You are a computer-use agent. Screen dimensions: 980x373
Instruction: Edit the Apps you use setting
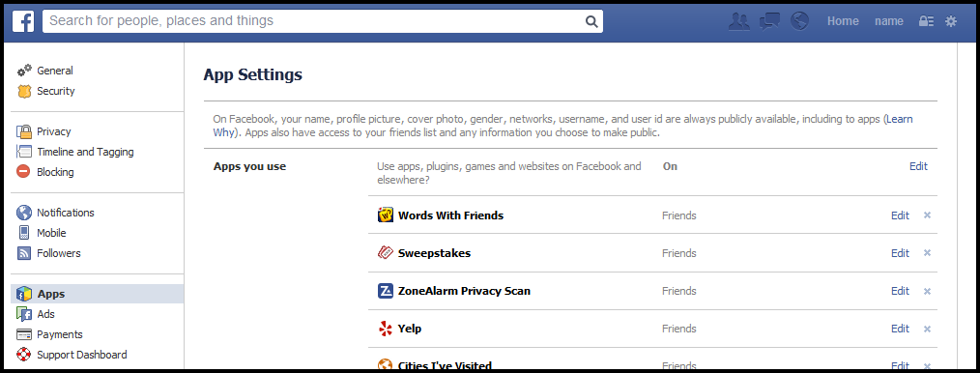point(918,166)
